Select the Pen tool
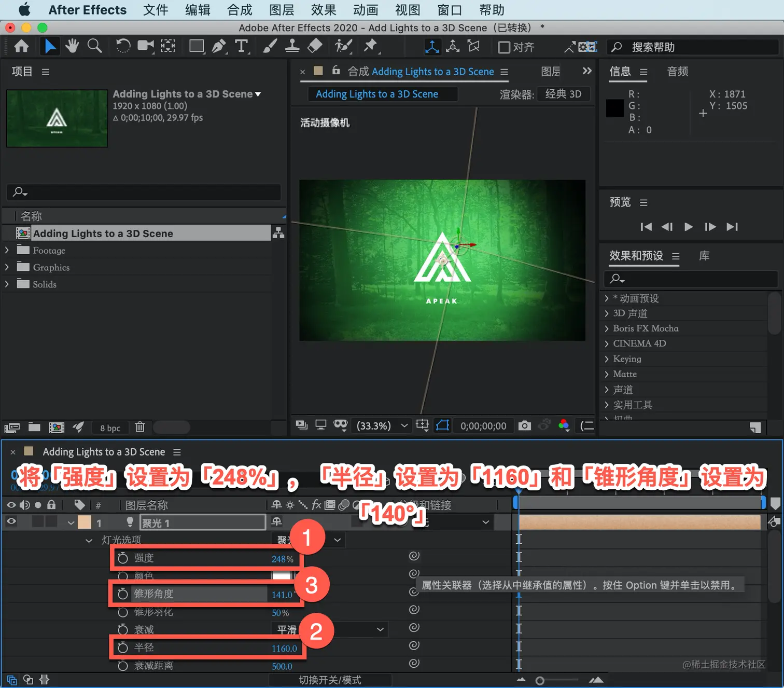The width and height of the screenshot is (784, 688). [219, 46]
